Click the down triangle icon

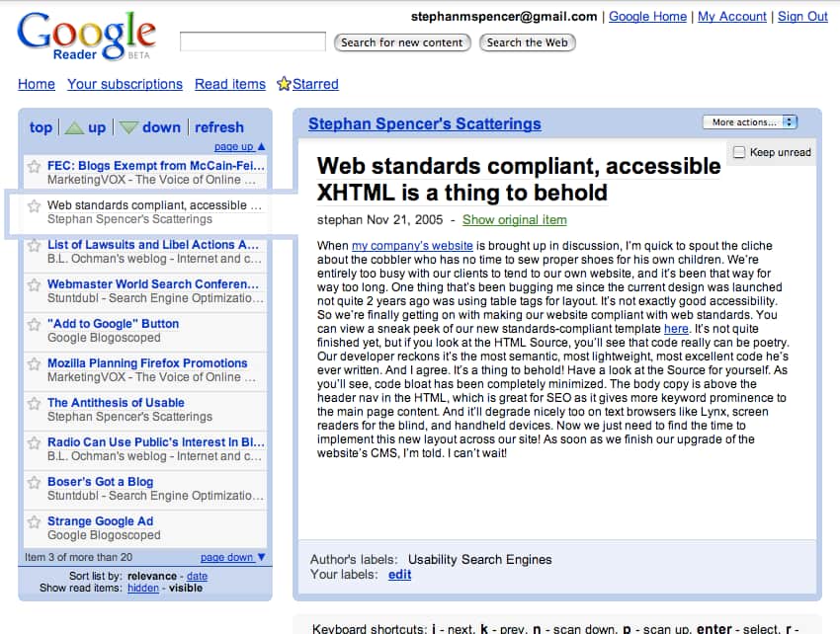pyautogui.click(x=128, y=127)
